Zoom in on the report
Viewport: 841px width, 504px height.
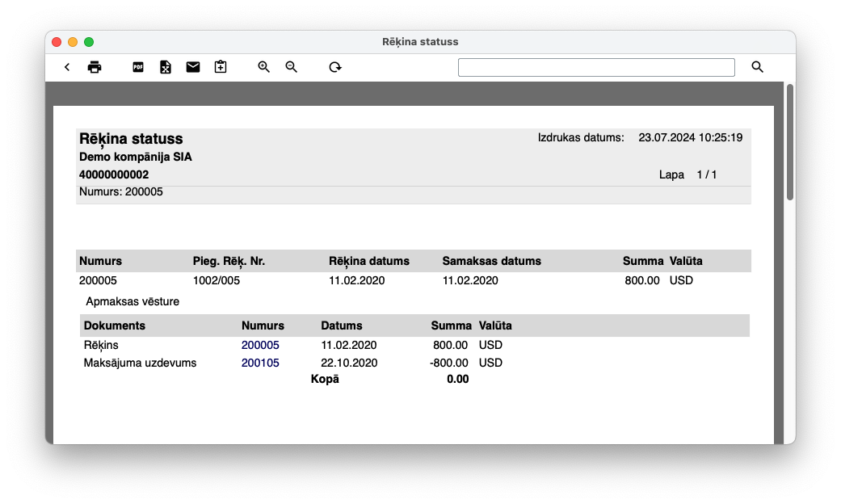[x=264, y=67]
